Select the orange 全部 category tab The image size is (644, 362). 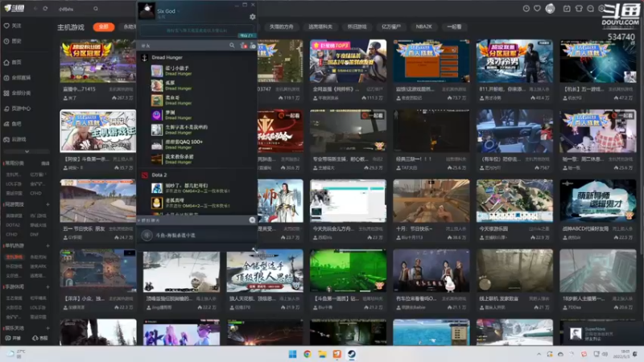pyautogui.click(x=104, y=27)
